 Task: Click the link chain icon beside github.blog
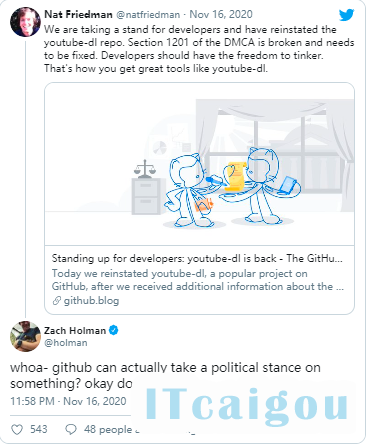[x=57, y=301]
